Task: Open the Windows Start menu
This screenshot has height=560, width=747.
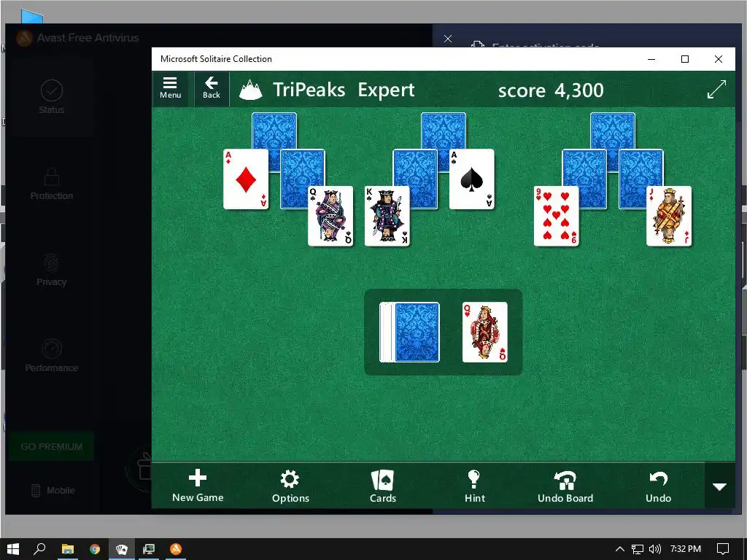Action: (13, 549)
